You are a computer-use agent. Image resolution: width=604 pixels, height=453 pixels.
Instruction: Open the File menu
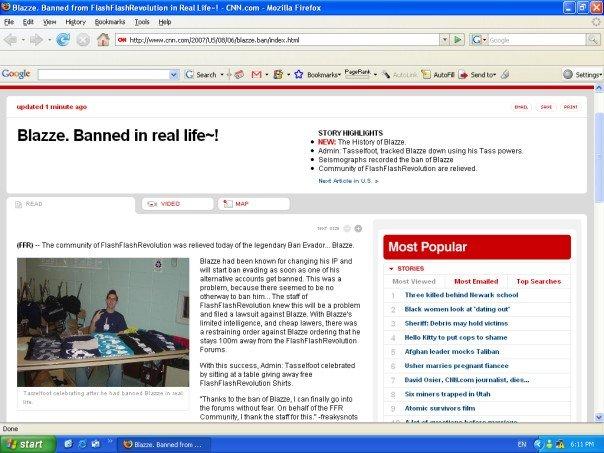point(9,22)
